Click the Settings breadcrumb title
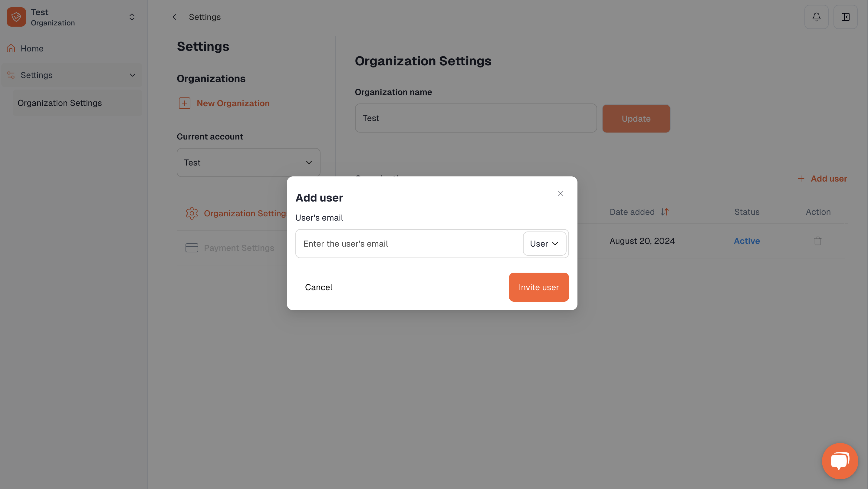 click(205, 17)
